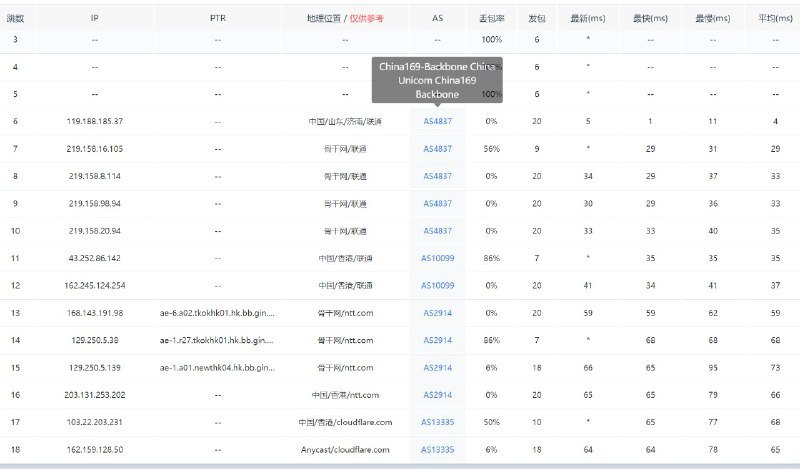Screen dimensions: 800x469
Task: Click the 跳数 column header
Action: pyautogui.click(x=15, y=18)
